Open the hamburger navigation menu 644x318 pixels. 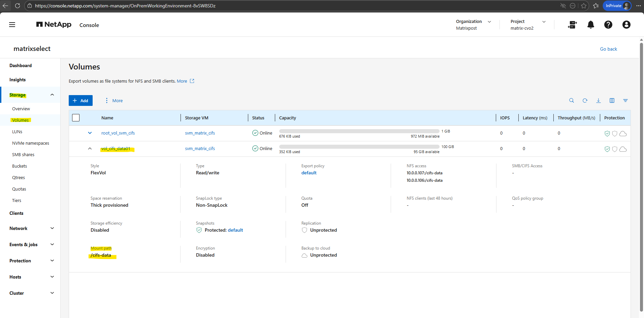click(x=12, y=25)
